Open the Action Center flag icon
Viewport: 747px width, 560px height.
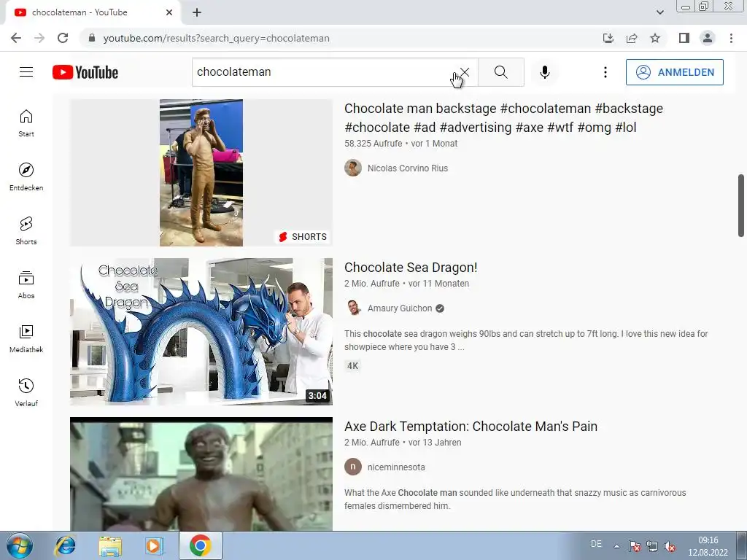pyautogui.click(x=634, y=545)
